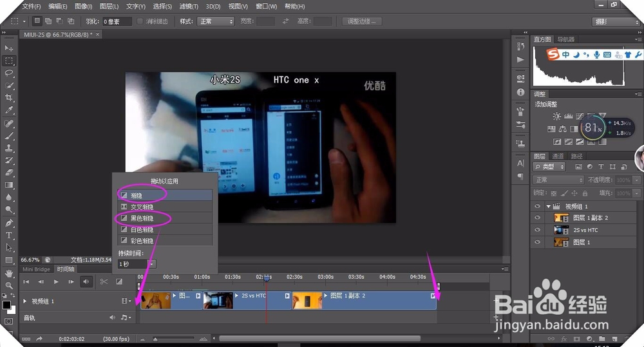Select the Move tool

click(x=8, y=48)
